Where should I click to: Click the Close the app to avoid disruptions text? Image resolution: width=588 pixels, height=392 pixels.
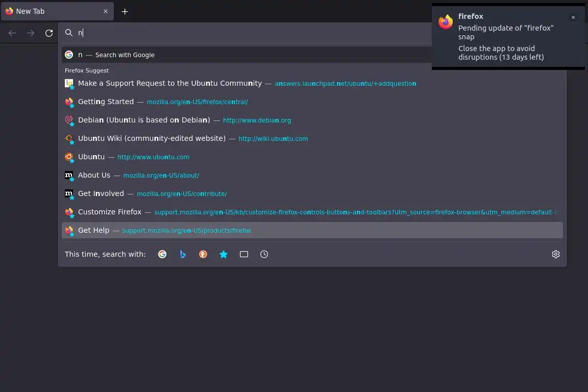tap(501, 53)
